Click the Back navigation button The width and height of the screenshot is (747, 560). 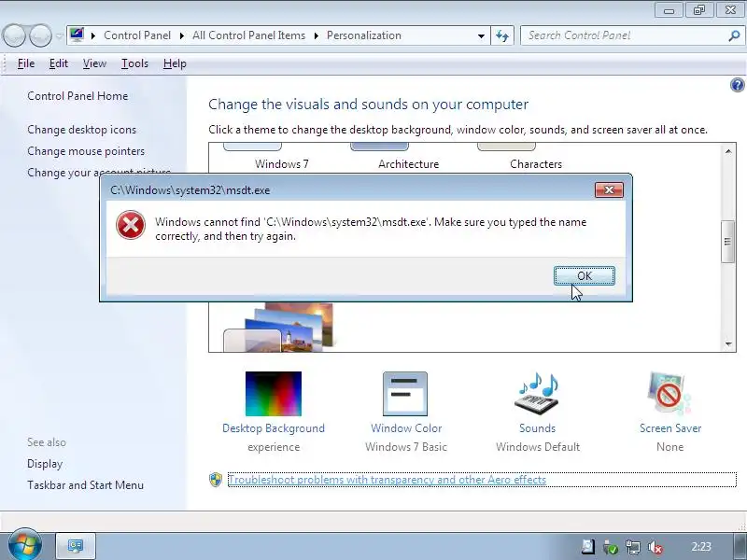point(14,35)
